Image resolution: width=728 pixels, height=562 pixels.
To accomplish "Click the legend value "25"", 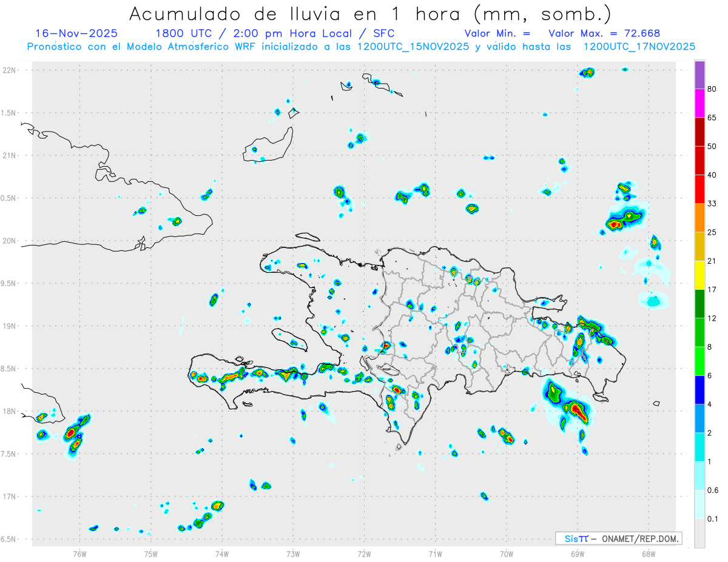I will pyautogui.click(x=712, y=232).
